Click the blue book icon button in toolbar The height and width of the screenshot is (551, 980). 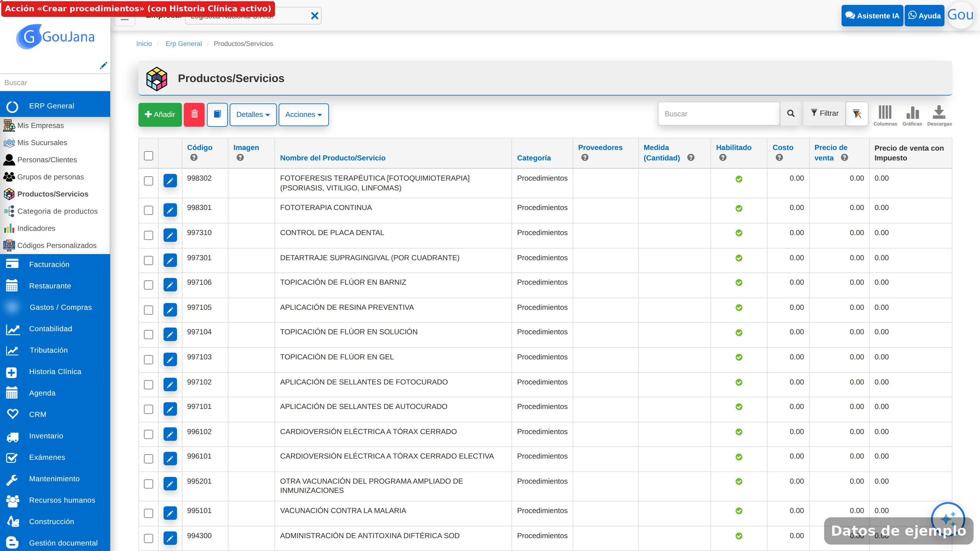[x=217, y=114]
